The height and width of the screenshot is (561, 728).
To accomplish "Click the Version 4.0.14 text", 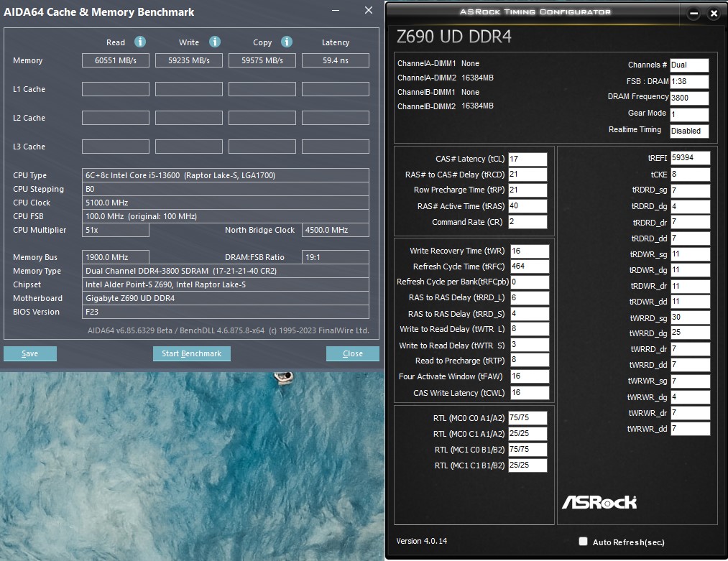I will click(x=422, y=541).
